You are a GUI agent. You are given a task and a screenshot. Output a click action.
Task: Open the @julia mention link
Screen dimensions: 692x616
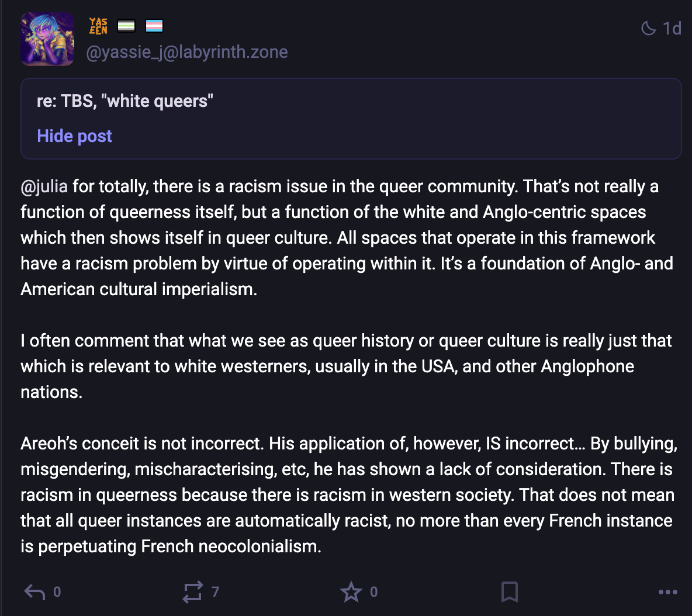[44, 186]
